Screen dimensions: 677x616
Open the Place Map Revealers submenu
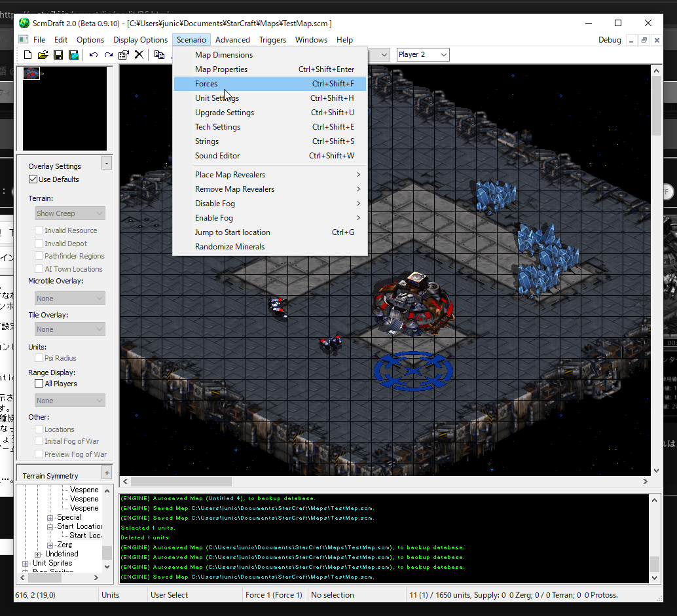[x=230, y=175]
